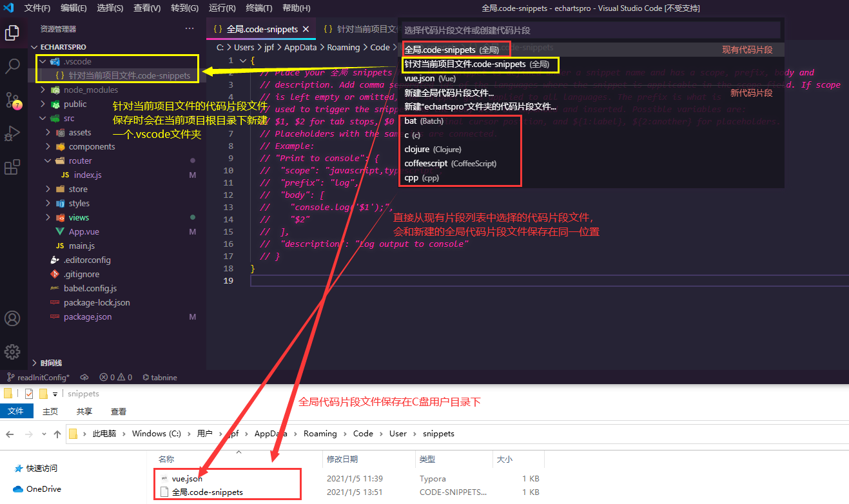Open the Accounts icon in activity bar

point(12,318)
